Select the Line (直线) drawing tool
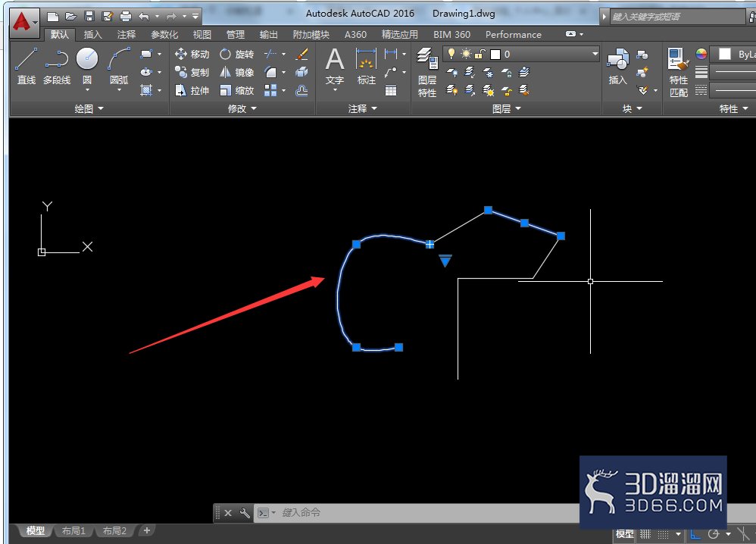The height and width of the screenshot is (544, 756). (x=26, y=66)
